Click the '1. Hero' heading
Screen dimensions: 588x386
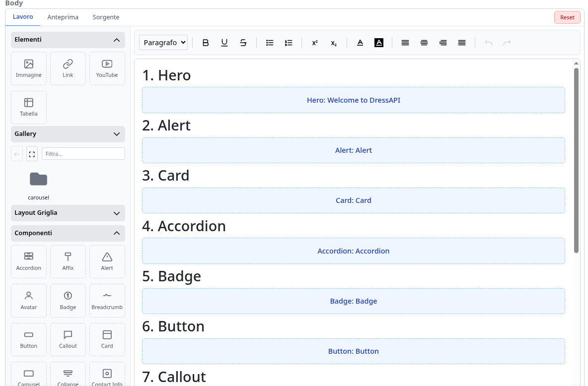(x=166, y=75)
